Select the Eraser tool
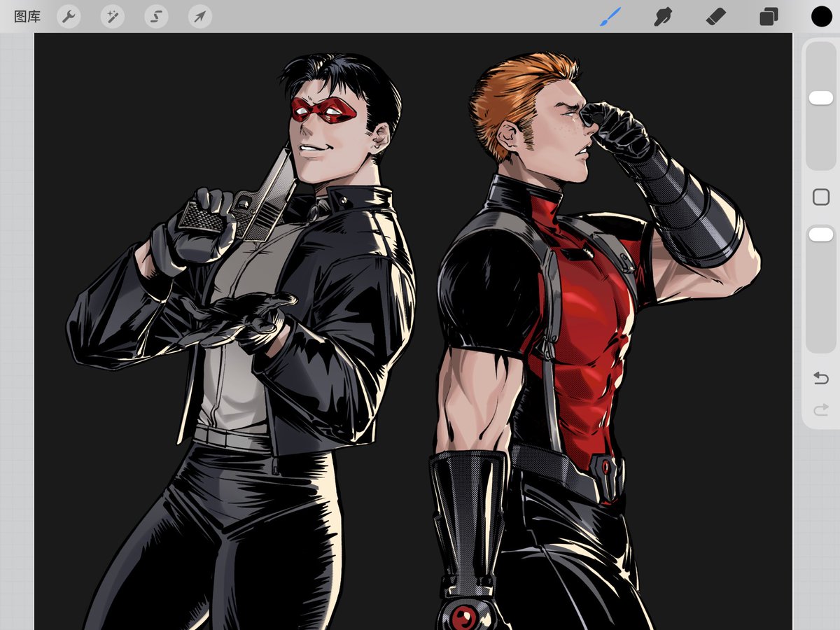The height and width of the screenshot is (630, 840). [715, 16]
